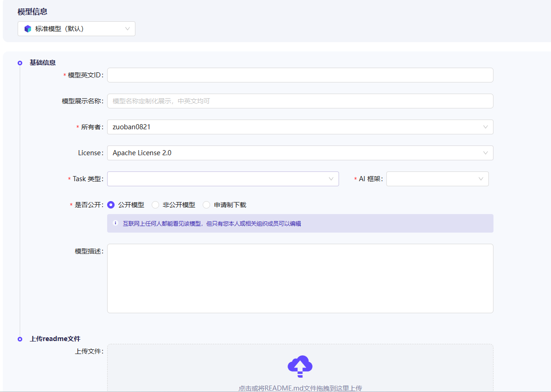Open the License dropdown showing Apache License 2.0
The height and width of the screenshot is (392, 551).
[300, 153]
